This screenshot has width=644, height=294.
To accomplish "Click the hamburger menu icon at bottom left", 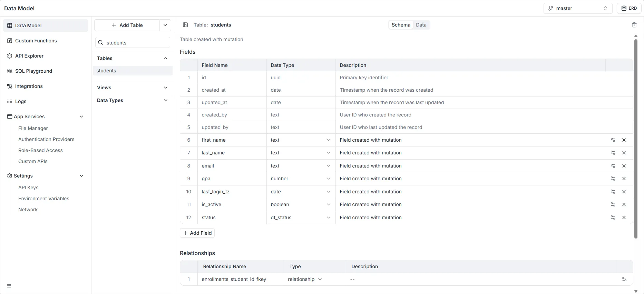I will 9,286.
